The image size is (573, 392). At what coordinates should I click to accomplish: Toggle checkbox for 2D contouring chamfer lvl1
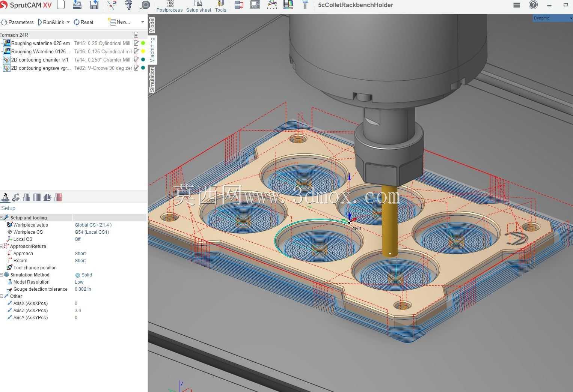click(136, 60)
